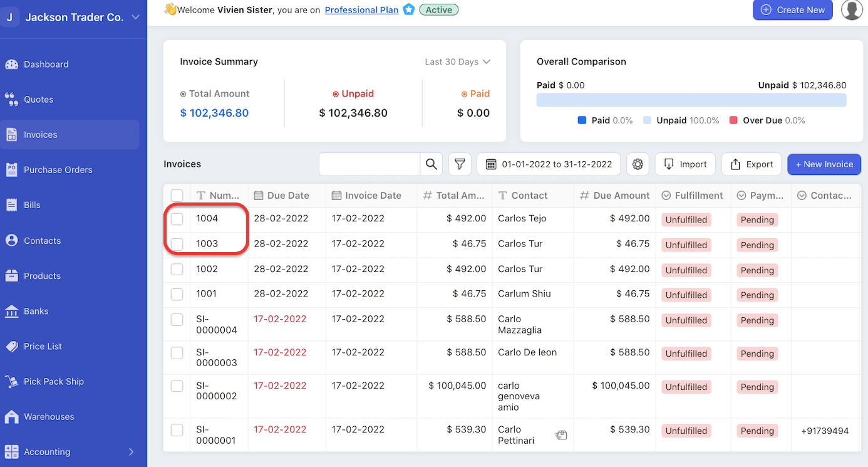Sort by the Total Amount column header

(454, 196)
